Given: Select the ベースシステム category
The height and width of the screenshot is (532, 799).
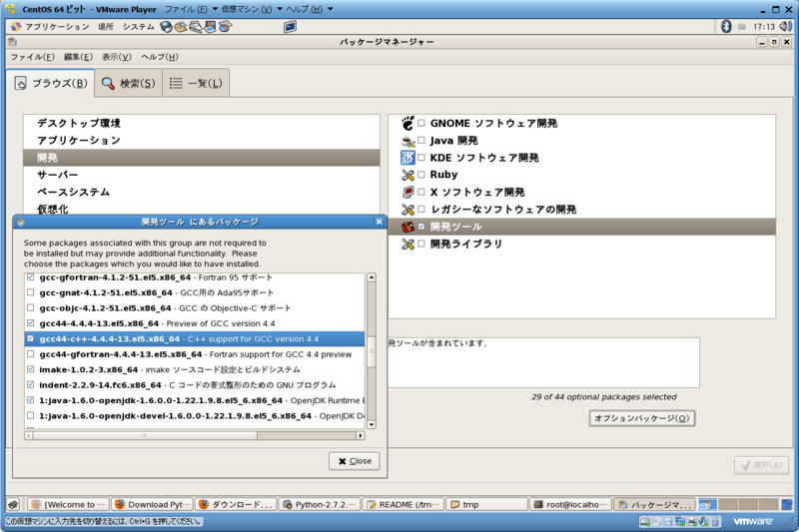Looking at the screenshot, I should click(202, 192).
